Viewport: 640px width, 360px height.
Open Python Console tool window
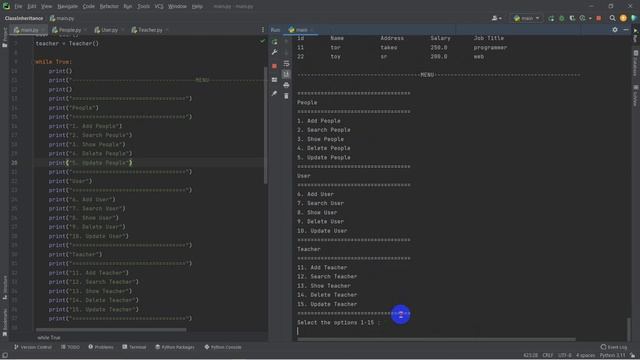(x=223, y=347)
